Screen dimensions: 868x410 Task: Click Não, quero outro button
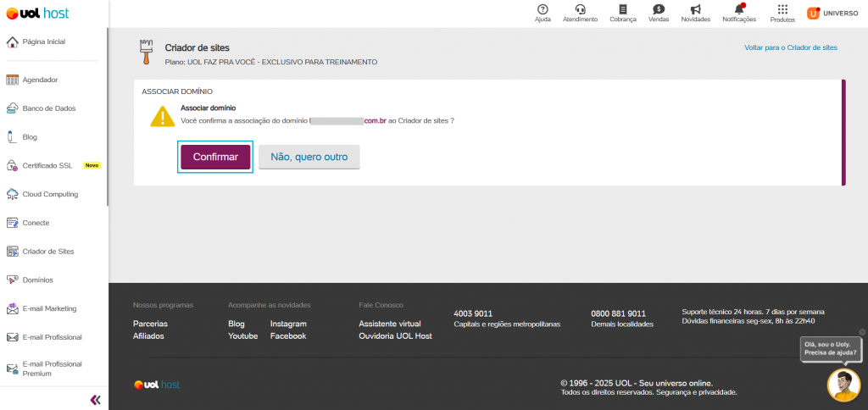[309, 157]
